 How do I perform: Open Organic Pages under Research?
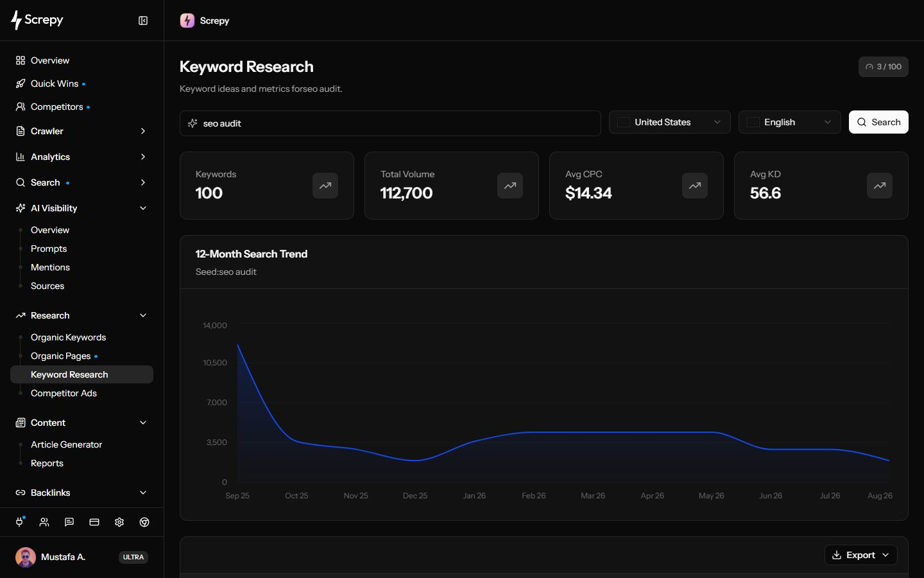tap(61, 356)
